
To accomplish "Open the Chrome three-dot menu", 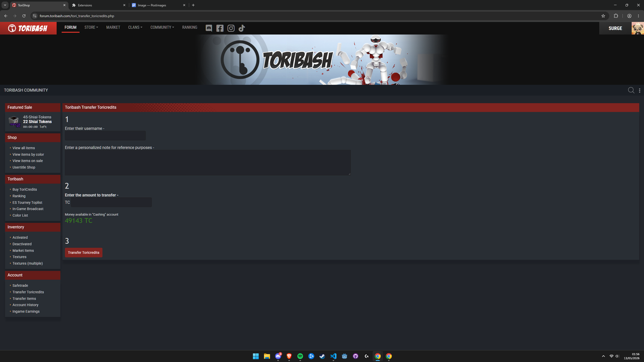I will coord(638,16).
